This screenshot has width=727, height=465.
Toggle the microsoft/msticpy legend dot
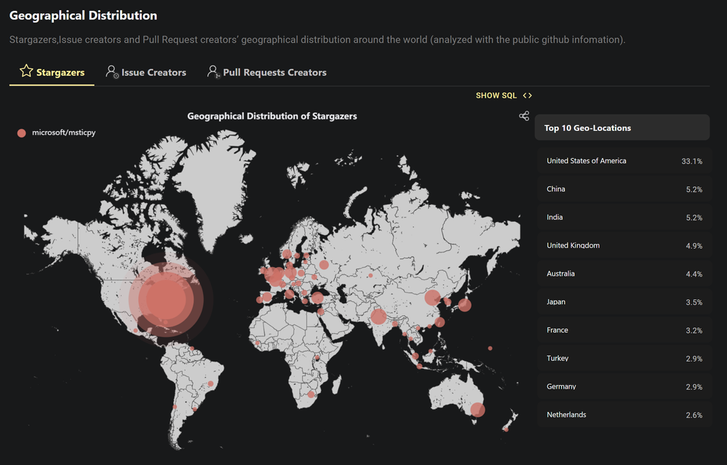pyautogui.click(x=21, y=133)
